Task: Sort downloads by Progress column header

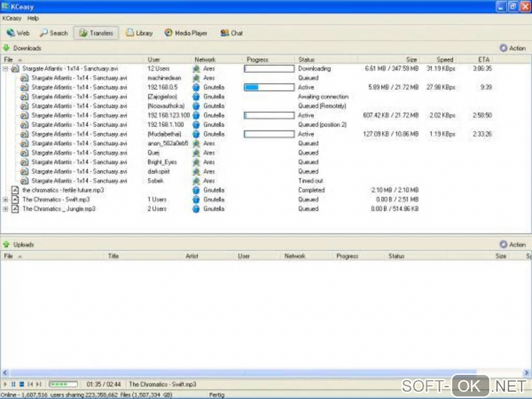Action: tap(269, 59)
